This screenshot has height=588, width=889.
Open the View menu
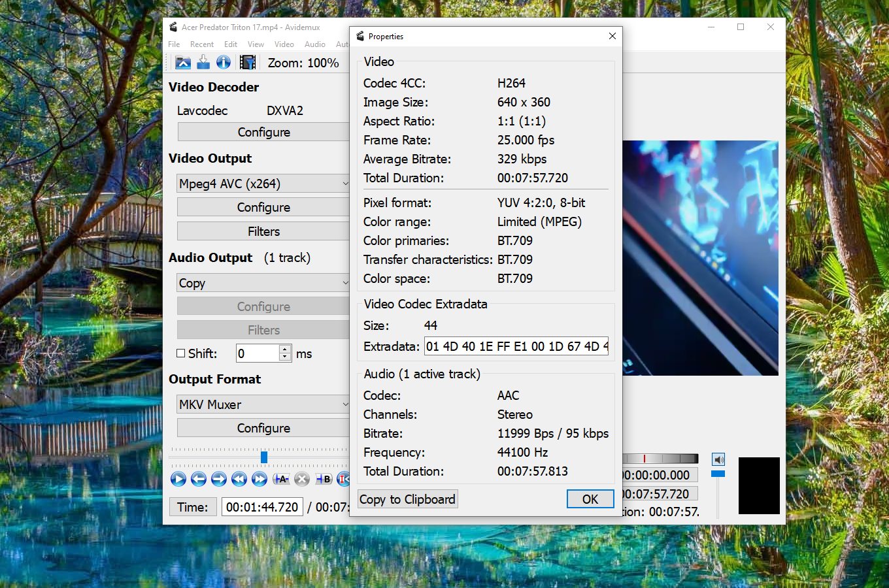click(x=256, y=44)
